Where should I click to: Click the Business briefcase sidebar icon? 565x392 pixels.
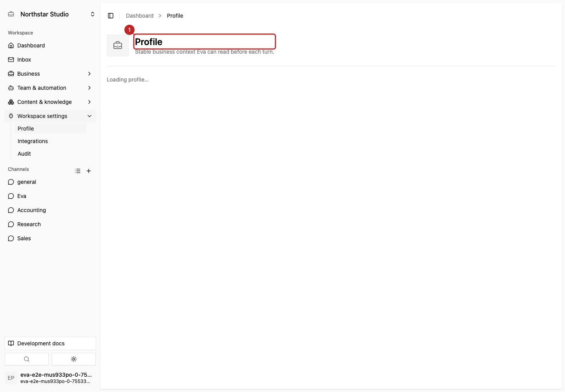(11, 74)
